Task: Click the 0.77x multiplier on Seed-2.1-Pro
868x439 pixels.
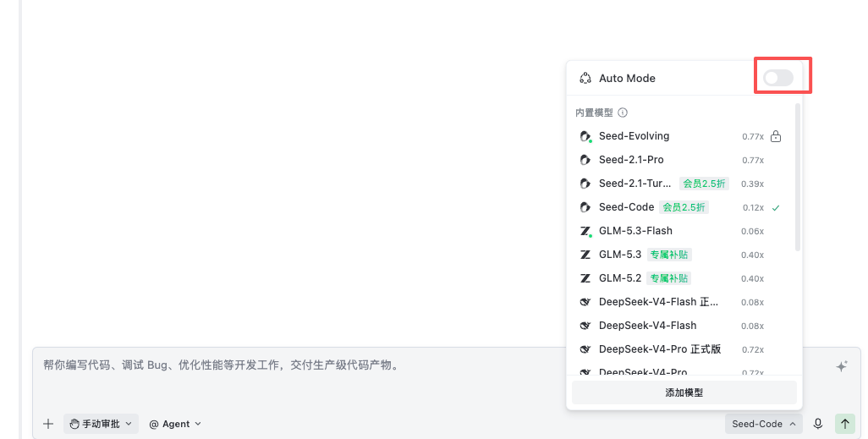Action: (753, 161)
